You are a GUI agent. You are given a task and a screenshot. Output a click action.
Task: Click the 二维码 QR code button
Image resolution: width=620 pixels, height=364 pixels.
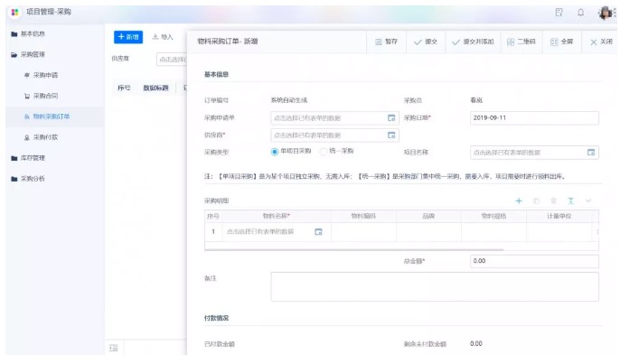tap(522, 42)
